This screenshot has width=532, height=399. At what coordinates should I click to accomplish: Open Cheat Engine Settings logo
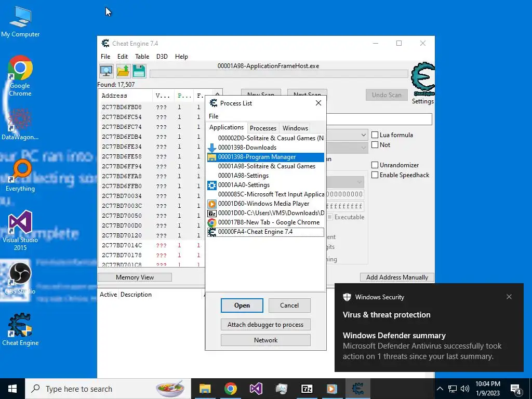423,79
